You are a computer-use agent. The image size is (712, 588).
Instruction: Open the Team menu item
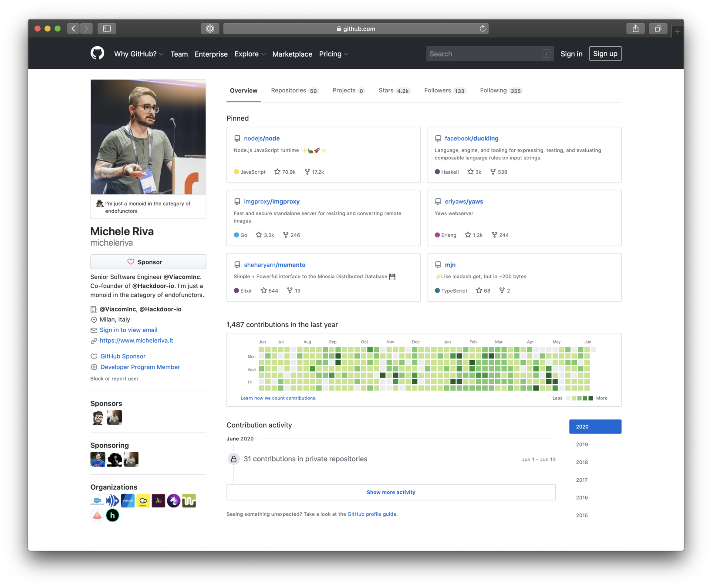(x=179, y=54)
